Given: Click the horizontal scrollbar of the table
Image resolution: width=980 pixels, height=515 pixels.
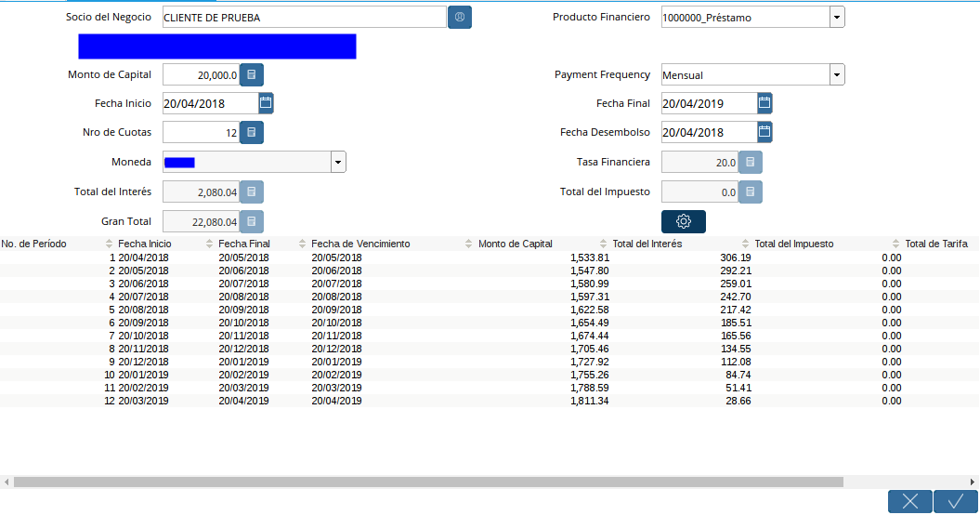Looking at the screenshot, I should [427, 482].
